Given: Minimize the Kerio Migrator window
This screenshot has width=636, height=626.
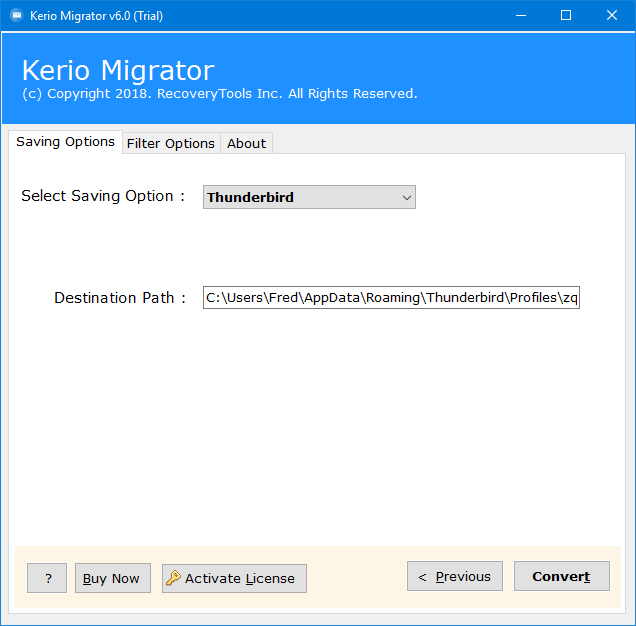Looking at the screenshot, I should (x=521, y=15).
